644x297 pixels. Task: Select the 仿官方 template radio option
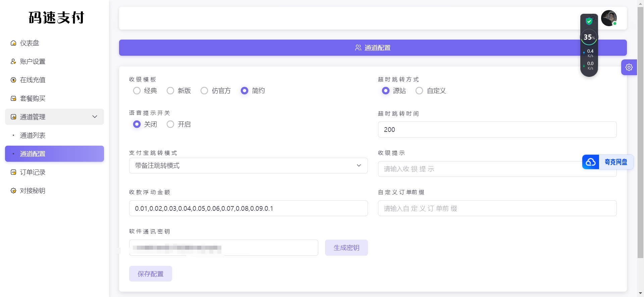pos(204,91)
